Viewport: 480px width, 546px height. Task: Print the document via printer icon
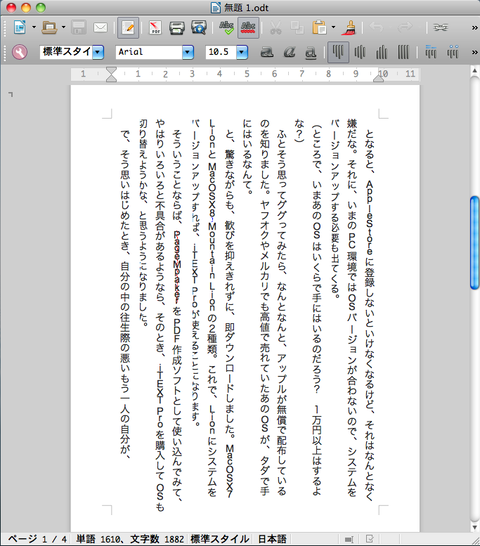177,27
